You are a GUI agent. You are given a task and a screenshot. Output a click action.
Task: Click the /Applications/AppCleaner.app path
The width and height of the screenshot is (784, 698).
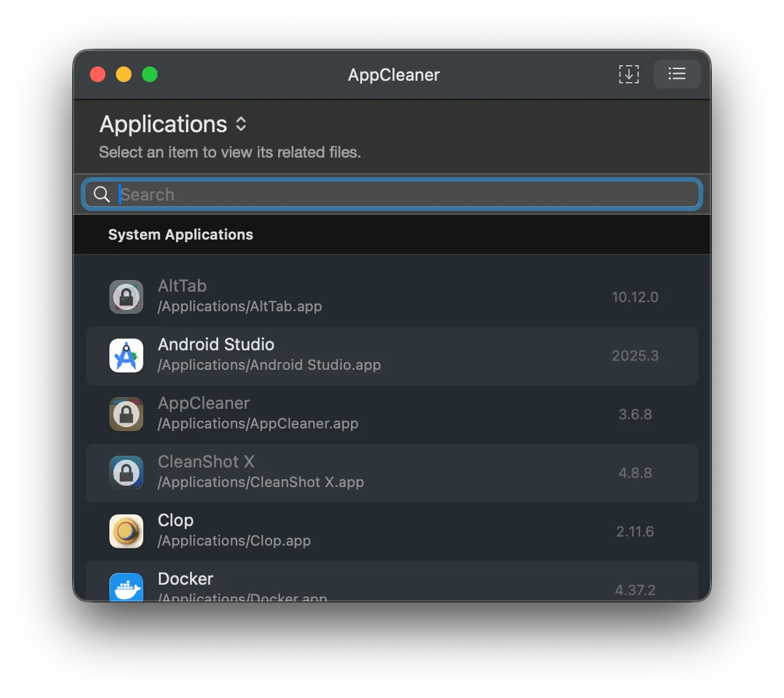click(x=258, y=423)
